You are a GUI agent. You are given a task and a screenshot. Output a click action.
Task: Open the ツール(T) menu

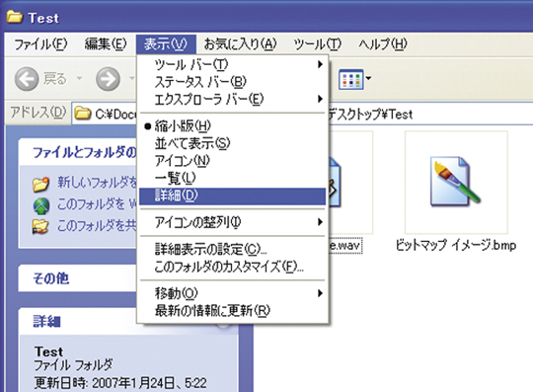pos(318,44)
